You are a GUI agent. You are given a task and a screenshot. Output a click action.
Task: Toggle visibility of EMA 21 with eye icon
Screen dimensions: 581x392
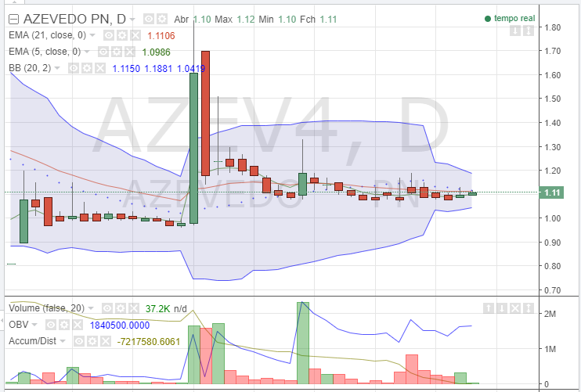[x=109, y=35]
